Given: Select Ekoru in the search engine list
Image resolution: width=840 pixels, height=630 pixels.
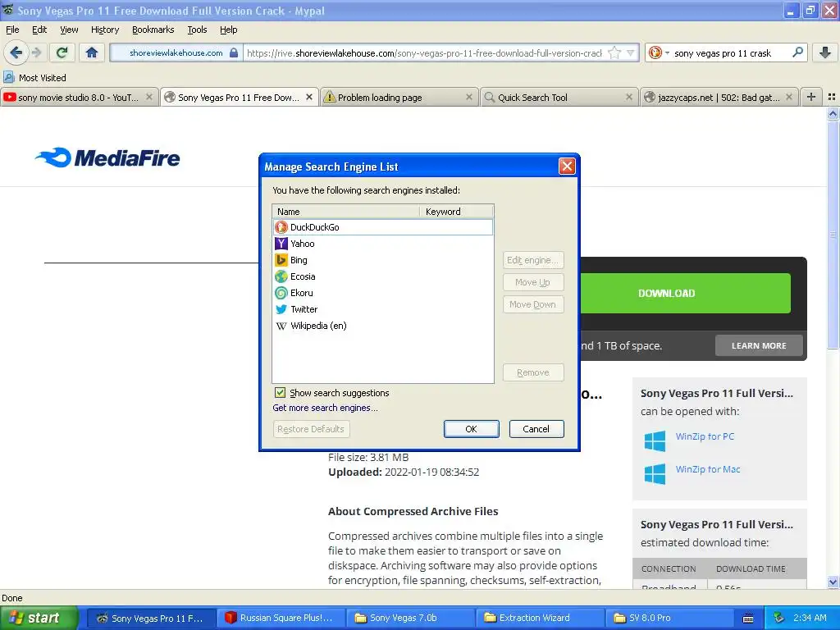Looking at the screenshot, I should pyautogui.click(x=383, y=293).
